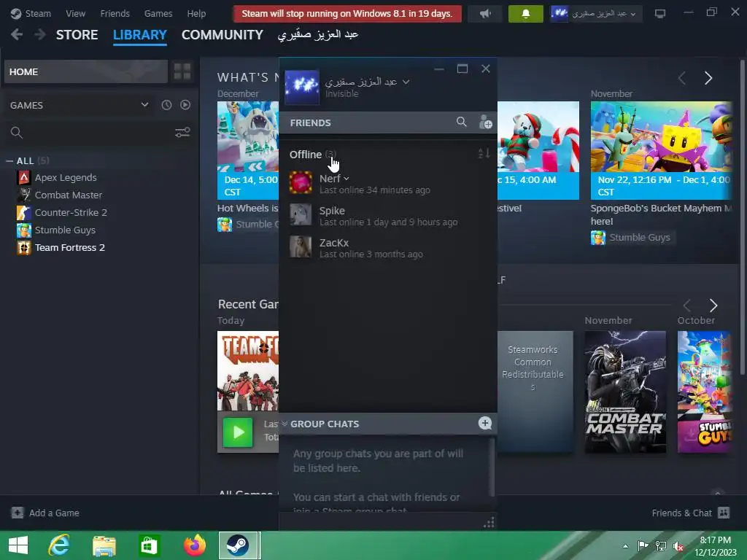Open Stumble Guys October game cover
Screen dimensions: 747x560
(704, 392)
